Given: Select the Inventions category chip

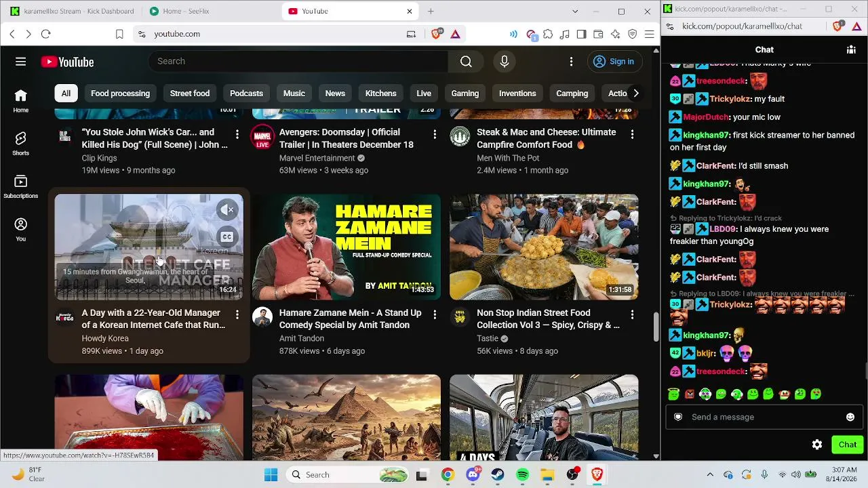Looking at the screenshot, I should [517, 94].
